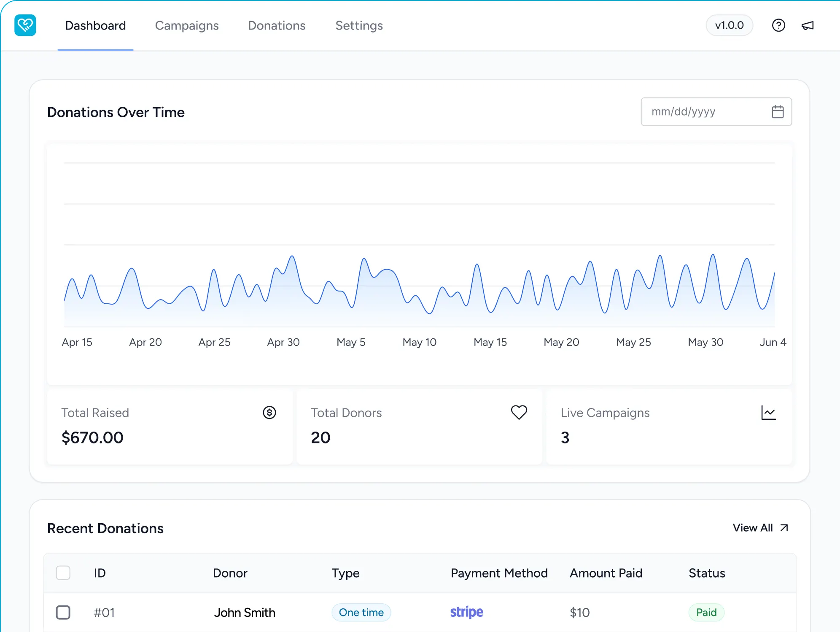Toggle the select-all checkbox in table header
This screenshot has height=632, width=840.
pos(63,573)
